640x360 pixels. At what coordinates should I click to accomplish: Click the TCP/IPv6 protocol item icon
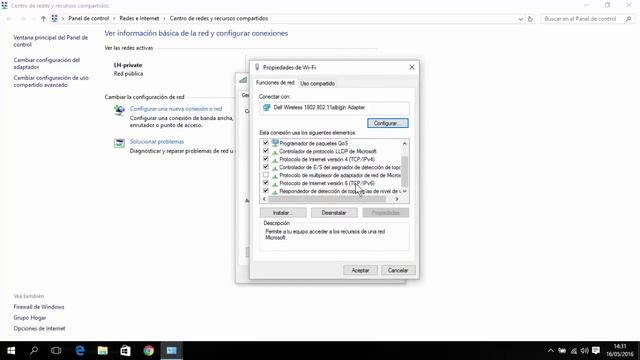click(275, 183)
